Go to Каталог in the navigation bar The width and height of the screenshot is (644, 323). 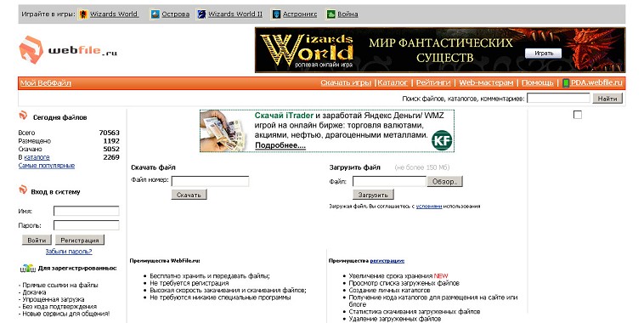click(393, 82)
